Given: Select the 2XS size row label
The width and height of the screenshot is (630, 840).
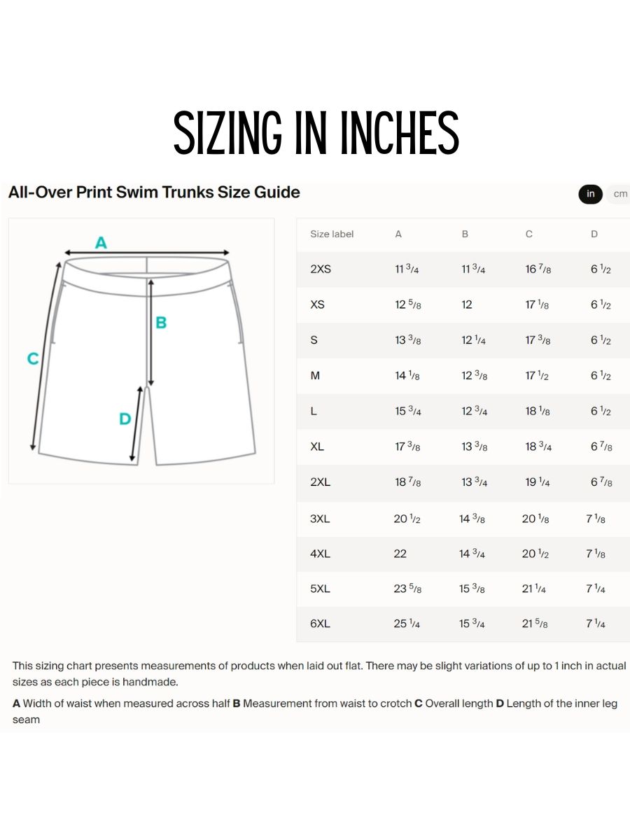Looking at the screenshot, I should click(321, 269).
